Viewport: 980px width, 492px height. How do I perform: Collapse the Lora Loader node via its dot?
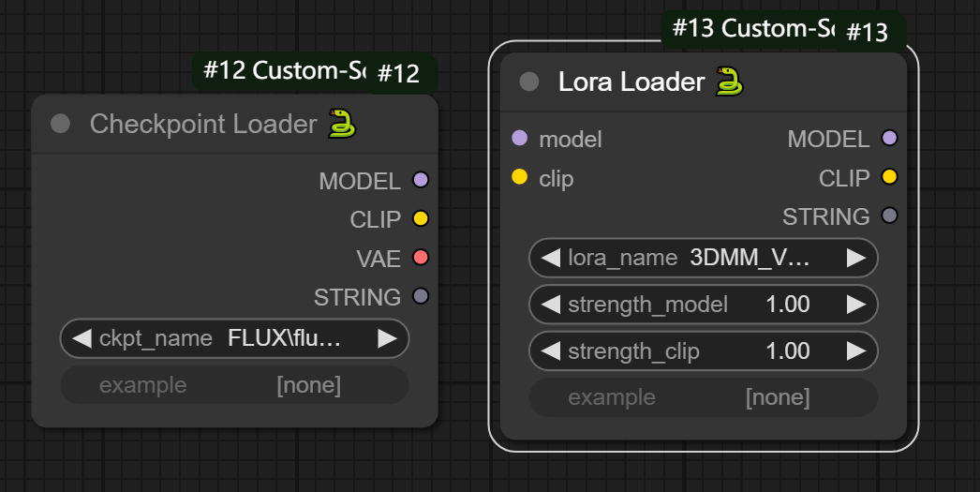[529, 82]
